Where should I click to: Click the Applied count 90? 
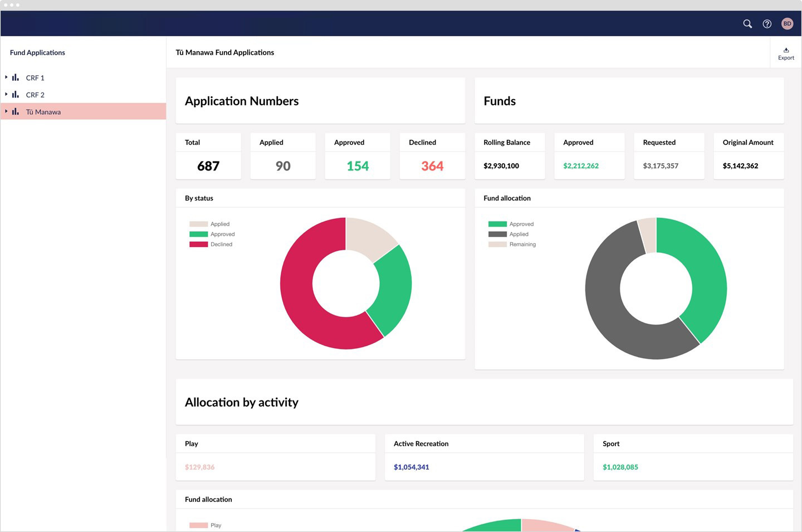click(x=283, y=166)
